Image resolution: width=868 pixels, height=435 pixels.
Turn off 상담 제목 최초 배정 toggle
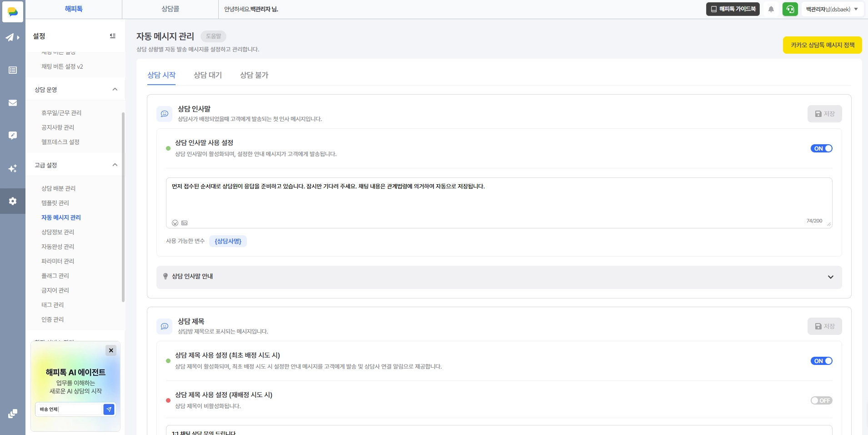[822, 361]
